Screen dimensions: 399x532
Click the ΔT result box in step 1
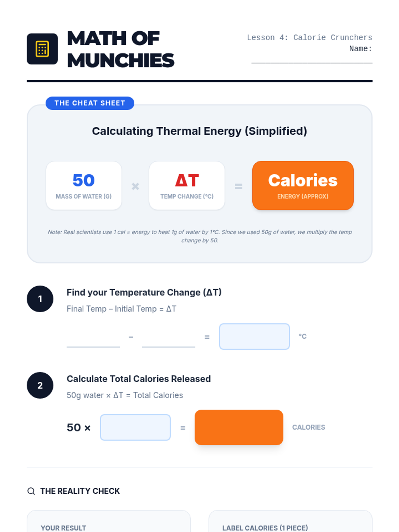coord(254,336)
